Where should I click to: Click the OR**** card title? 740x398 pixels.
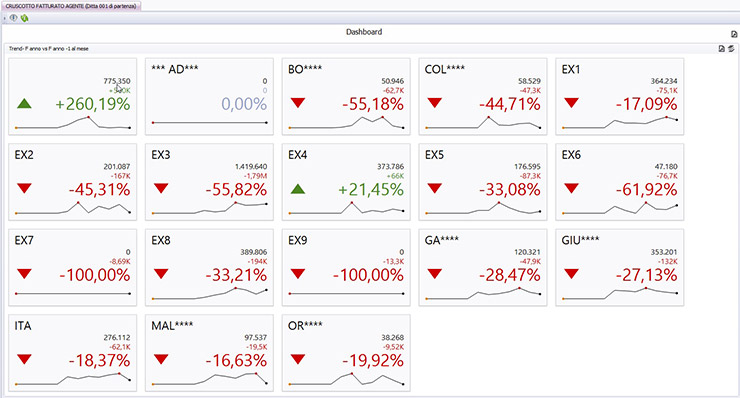point(305,326)
